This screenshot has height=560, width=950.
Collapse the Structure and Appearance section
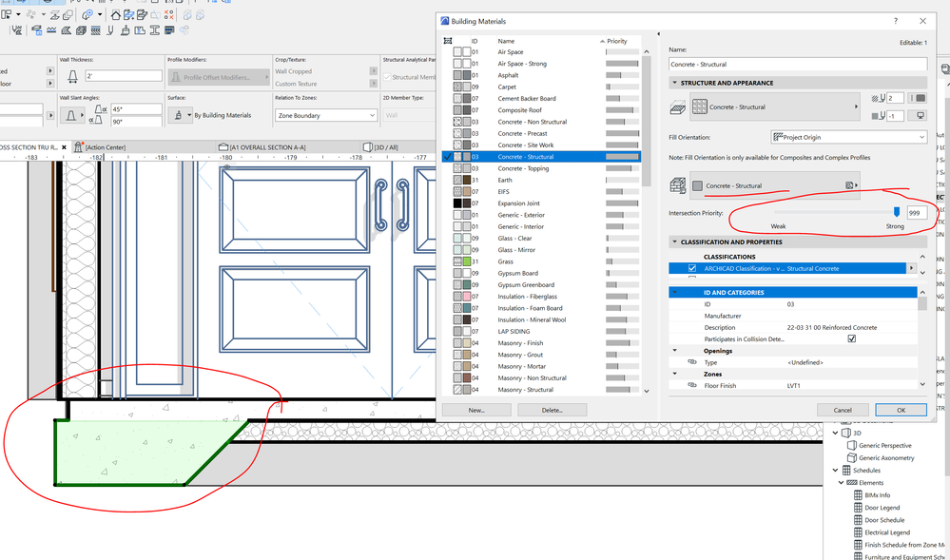pyautogui.click(x=673, y=83)
